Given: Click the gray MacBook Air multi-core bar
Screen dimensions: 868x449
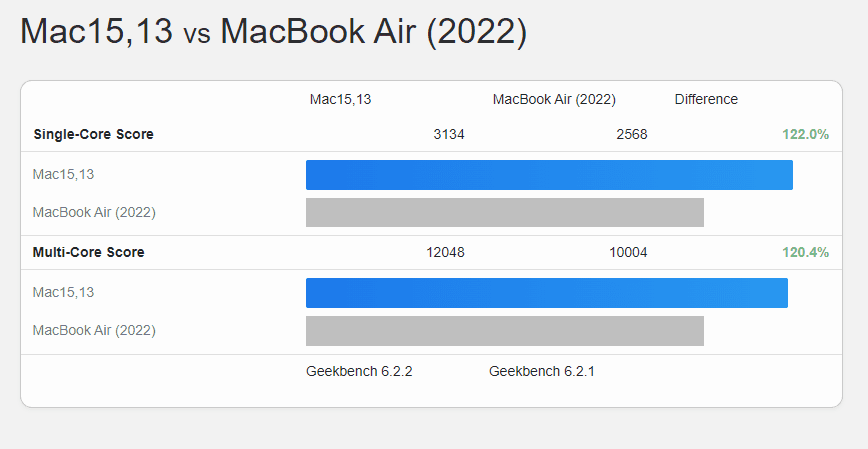Looking at the screenshot, I should point(505,331).
